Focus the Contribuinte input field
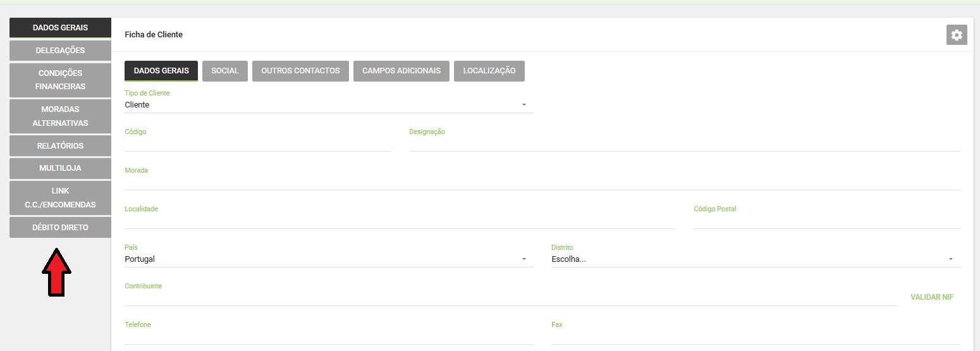Viewport: 980px width, 351px height. pyautogui.click(x=511, y=299)
